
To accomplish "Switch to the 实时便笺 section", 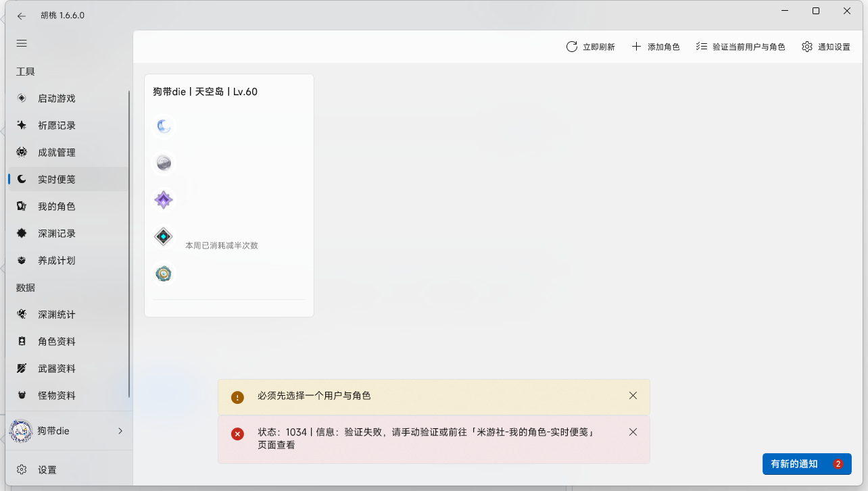I will (x=57, y=179).
